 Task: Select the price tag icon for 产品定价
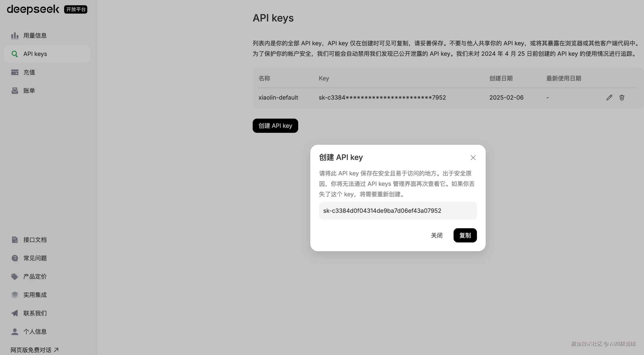click(15, 276)
